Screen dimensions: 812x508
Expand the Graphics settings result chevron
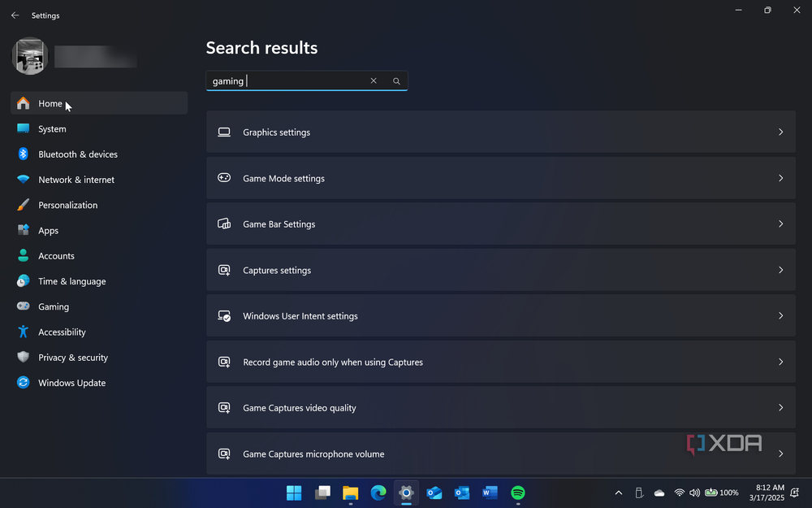coord(780,132)
